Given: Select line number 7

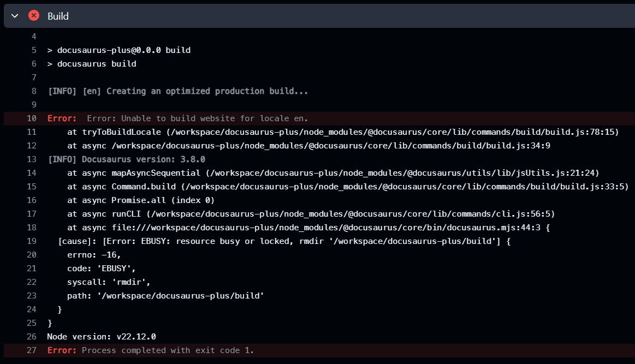Looking at the screenshot, I should [x=34, y=77].
